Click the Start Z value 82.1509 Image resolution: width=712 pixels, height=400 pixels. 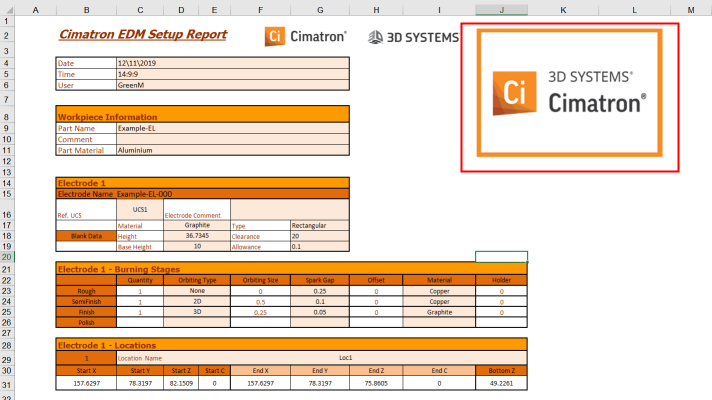[x=181, y=383]
